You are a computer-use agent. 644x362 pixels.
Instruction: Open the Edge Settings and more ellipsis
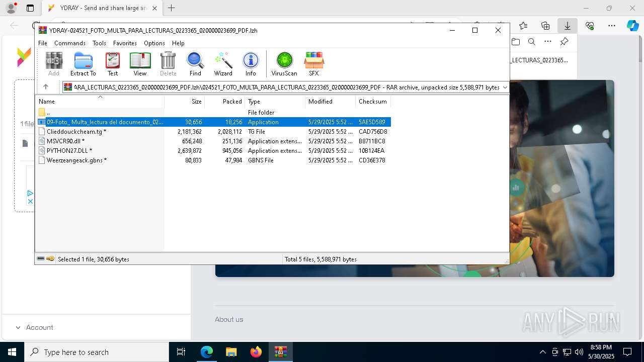click(x=612, y=26)
